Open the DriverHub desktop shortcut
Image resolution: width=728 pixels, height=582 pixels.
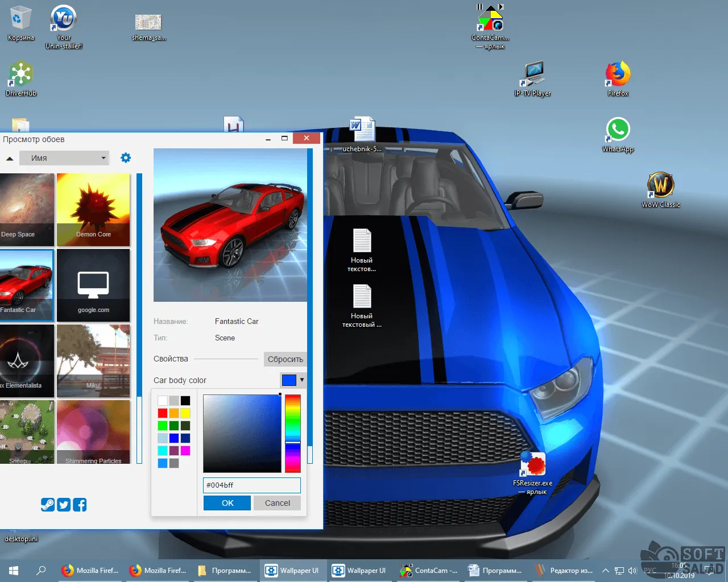point(21,78)
